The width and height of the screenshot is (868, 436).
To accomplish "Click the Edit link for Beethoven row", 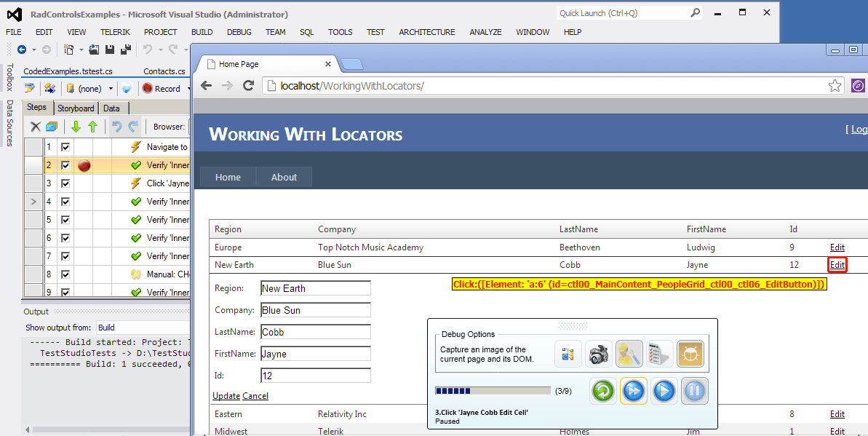I will click(x=837, y=247).
